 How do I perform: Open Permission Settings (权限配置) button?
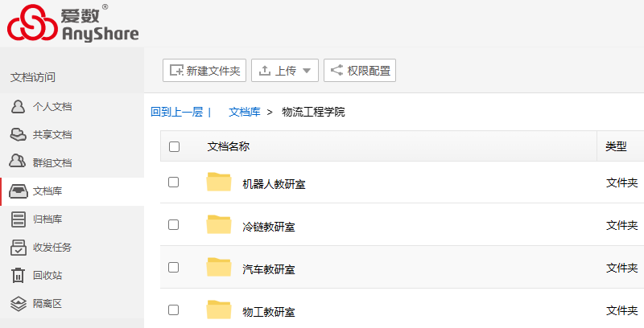click(360, 71)
